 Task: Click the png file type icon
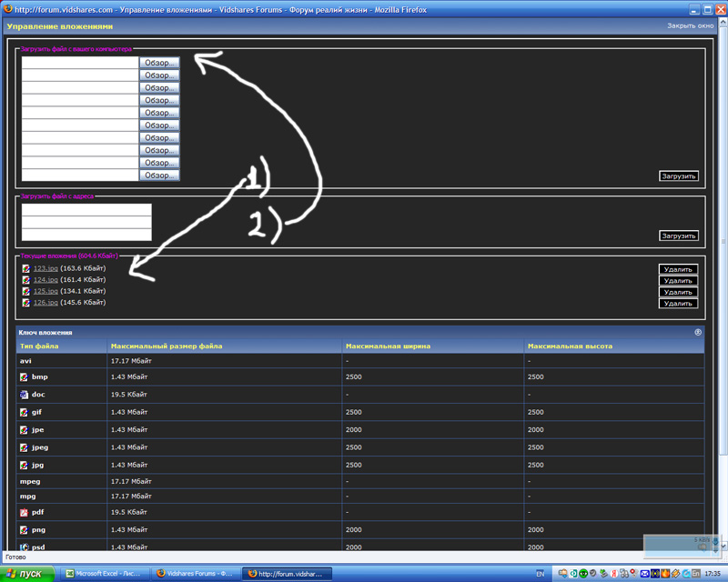click(25, 530)
